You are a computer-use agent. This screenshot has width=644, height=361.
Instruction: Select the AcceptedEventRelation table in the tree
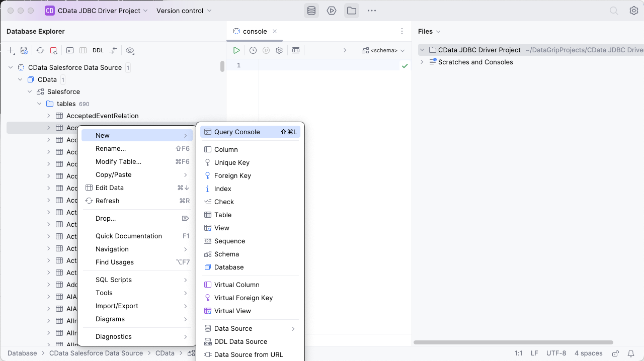102,116
